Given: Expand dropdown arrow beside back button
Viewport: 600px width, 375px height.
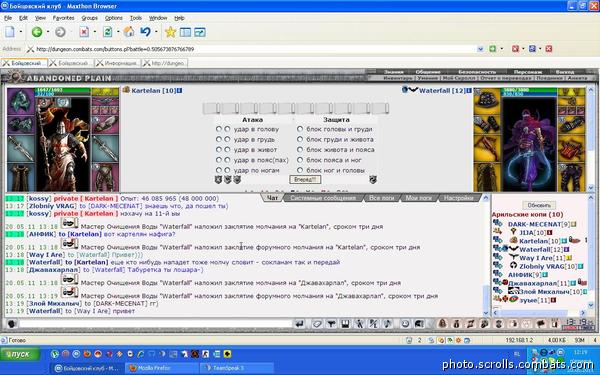Looking at the screenshot, I should click(48, 32).
